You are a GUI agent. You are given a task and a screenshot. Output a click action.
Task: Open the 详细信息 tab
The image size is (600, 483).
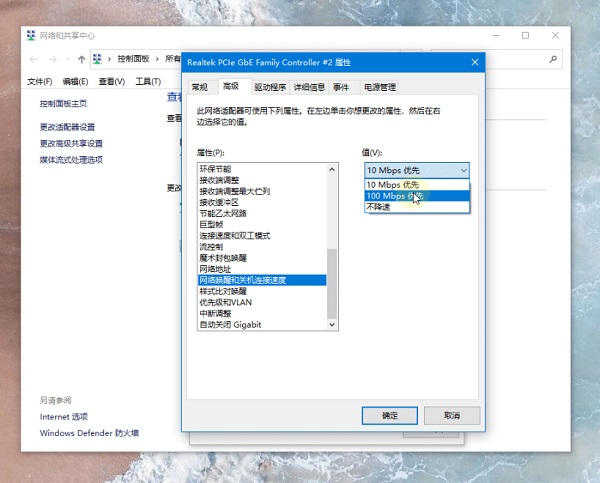[x=309, y=87]
